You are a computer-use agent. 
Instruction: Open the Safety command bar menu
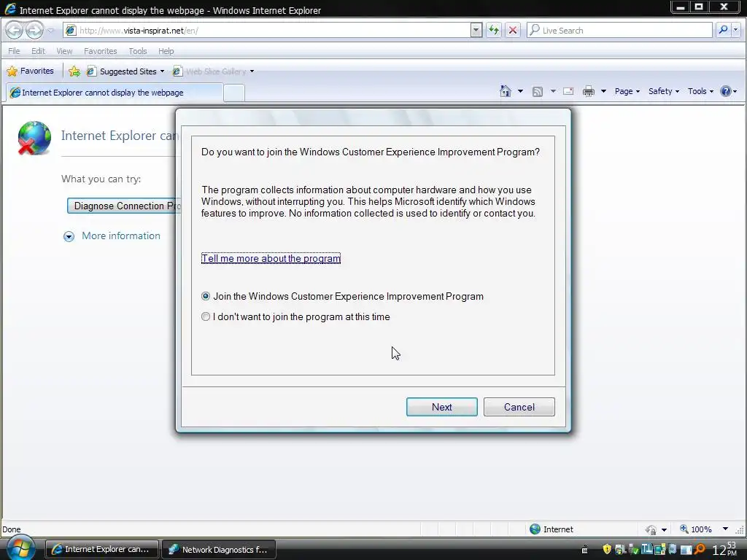tap(663, 91)
